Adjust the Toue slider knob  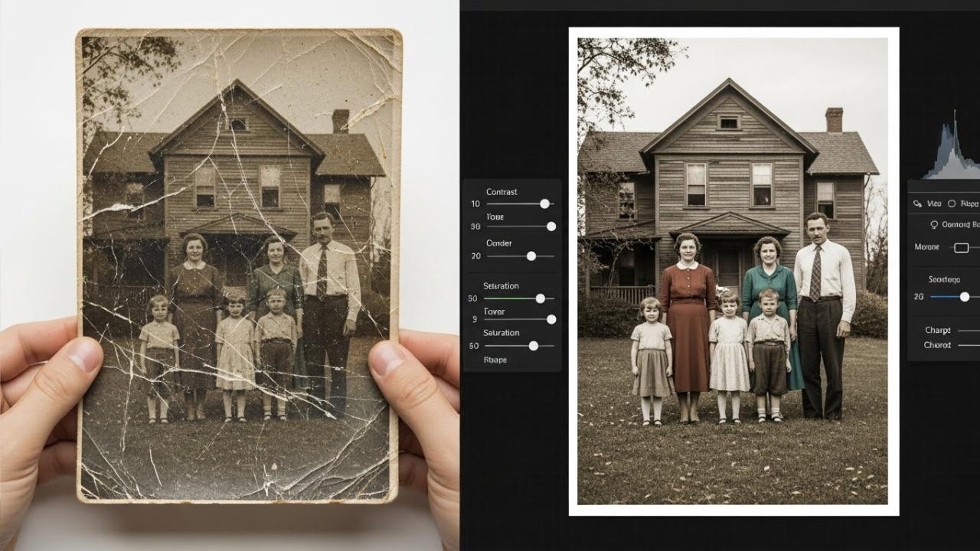pos(551,227)
